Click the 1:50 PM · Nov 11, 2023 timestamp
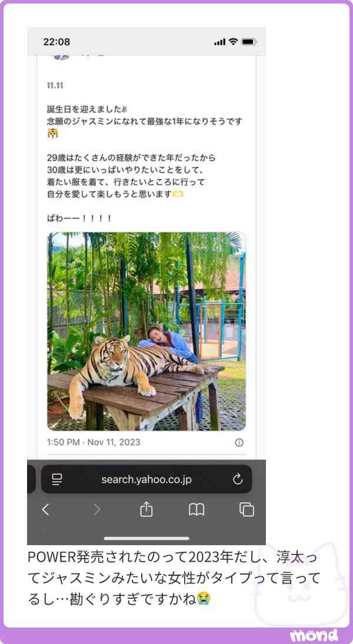353x644 pixels. pos(94,442)
